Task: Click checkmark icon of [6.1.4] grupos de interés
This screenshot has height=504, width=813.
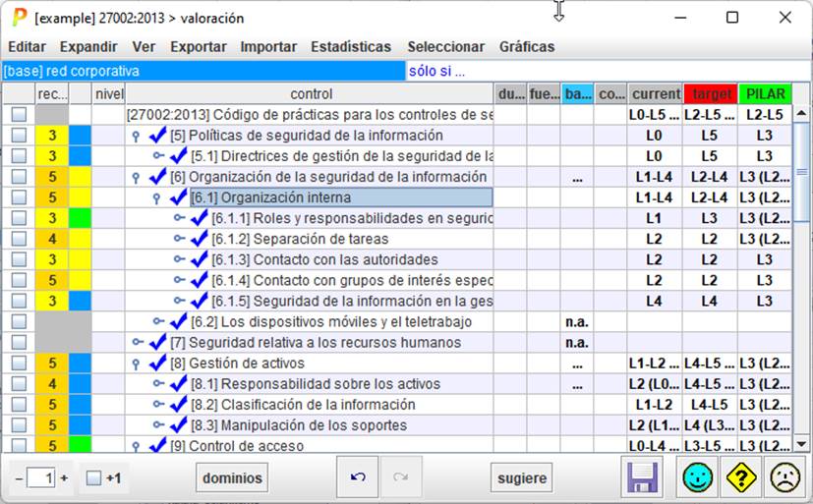Action: tap(200, 280)
